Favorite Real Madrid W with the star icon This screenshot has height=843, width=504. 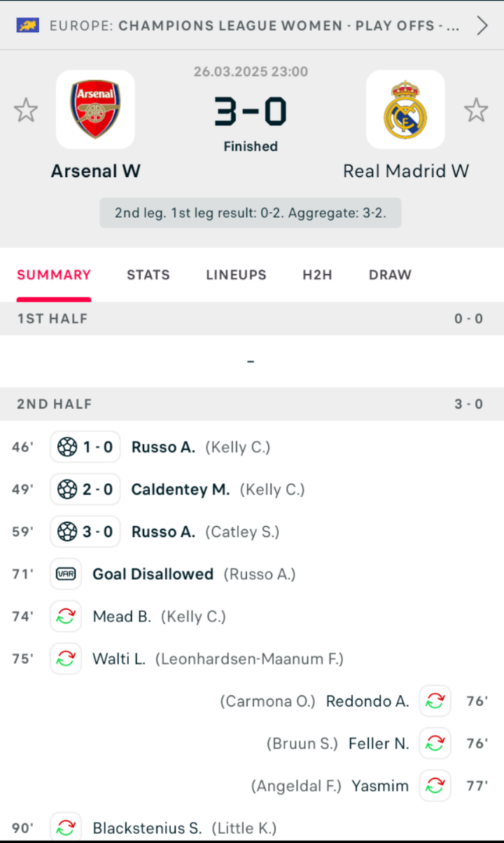pyautogui.click(x=476, y=110)
